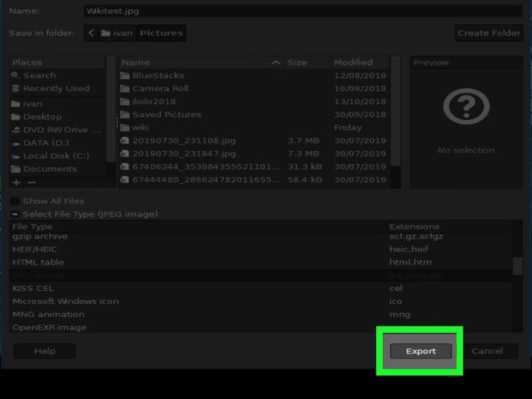The width and height of the screenshot is (532, 399).
Task: Collapse the Select File Type expander
Action: [15, 214]
